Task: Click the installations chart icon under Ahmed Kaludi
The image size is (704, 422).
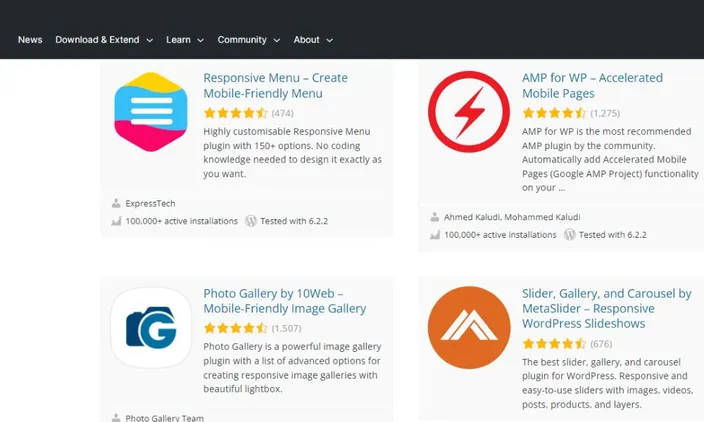Action: [435, 235]
